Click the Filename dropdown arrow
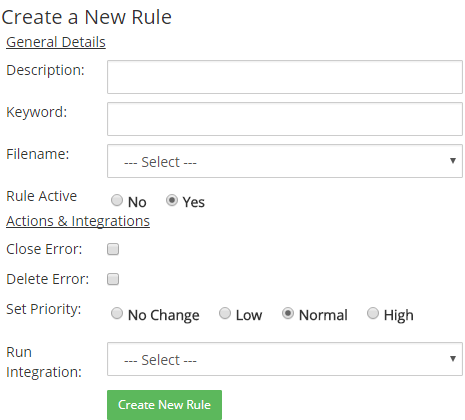The height and width of the screenshot is (420, 465). (x=453, y=161)
